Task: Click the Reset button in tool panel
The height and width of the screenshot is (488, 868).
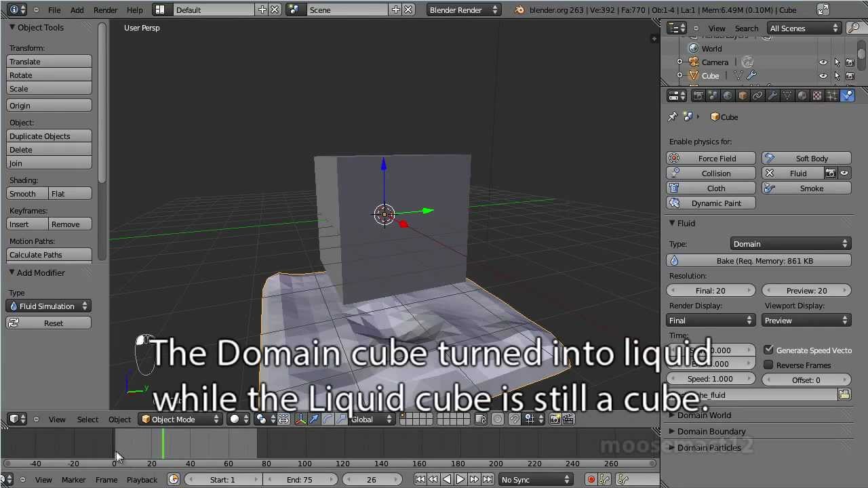Action: [x=49, y=323]
